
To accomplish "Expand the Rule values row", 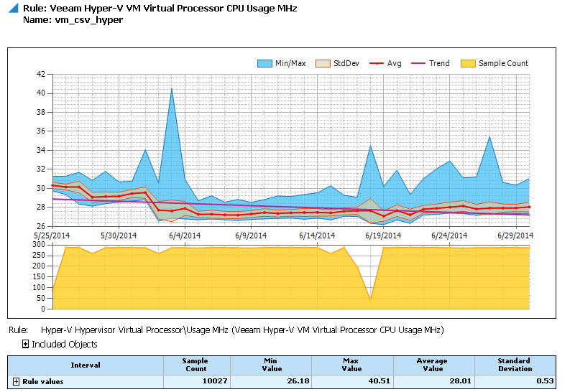I will point(16,381).
